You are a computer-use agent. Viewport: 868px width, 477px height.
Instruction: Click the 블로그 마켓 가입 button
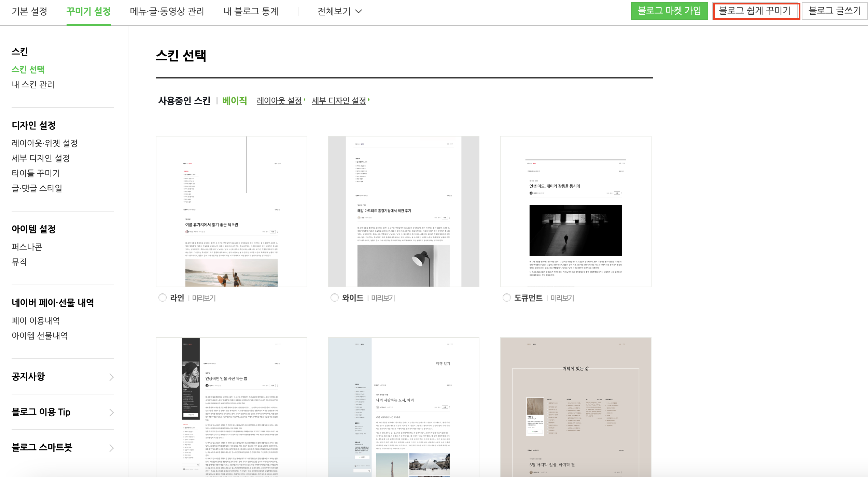click(669, 11)
